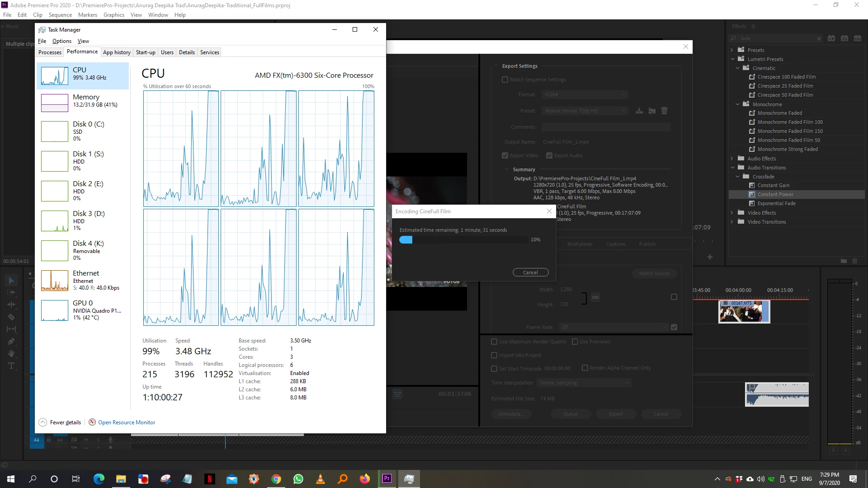
Task: Expand the Video Effects folder
Action: click(732, 213)
